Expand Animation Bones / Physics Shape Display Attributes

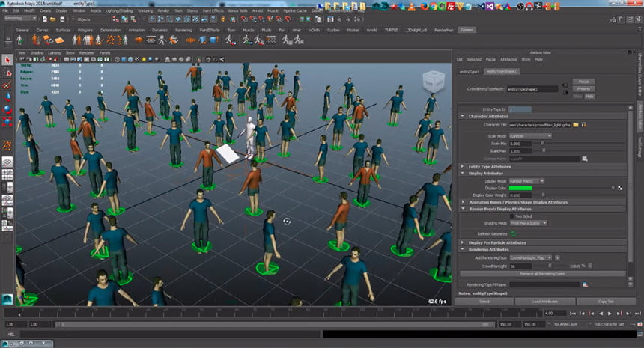(463, 202)
